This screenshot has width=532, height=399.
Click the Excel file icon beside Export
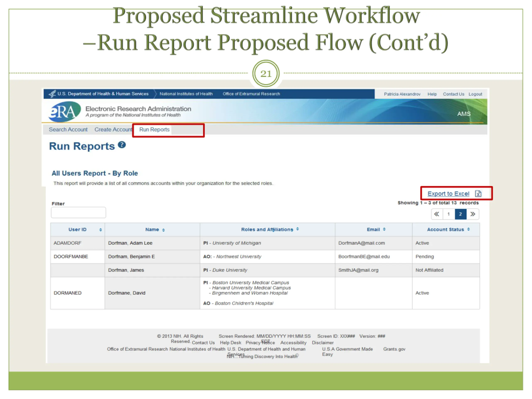point(478,194)
